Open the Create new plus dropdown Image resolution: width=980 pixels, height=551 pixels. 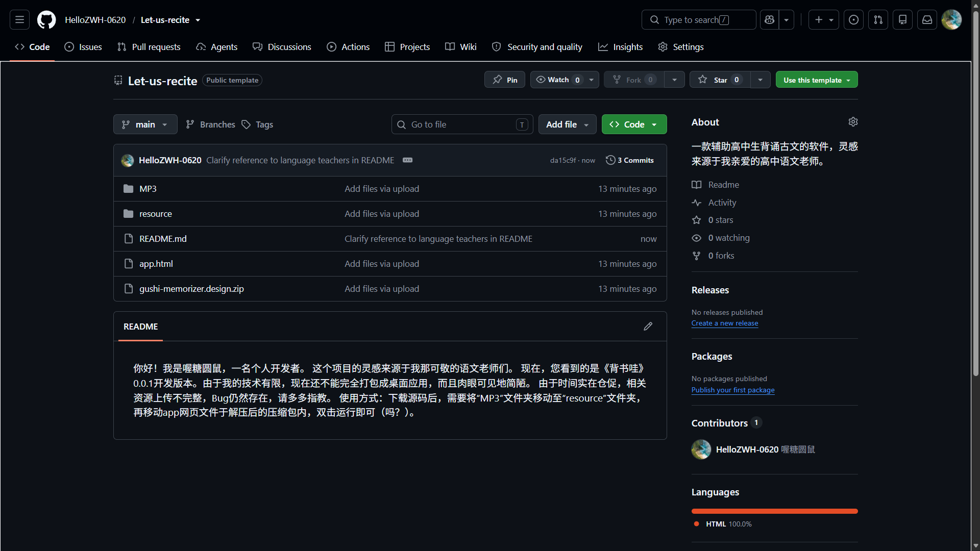click(x=824, y=20)
